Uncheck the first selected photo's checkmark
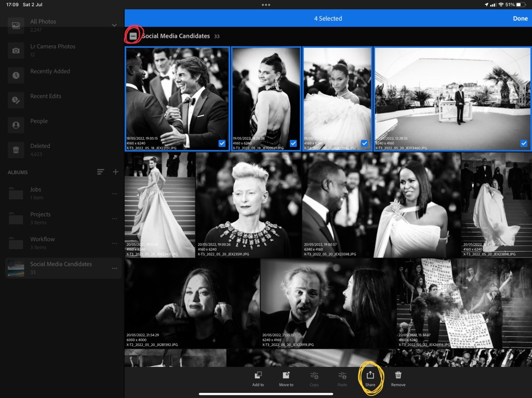Viewport: 532px width, 398px height. pyautogui.click(x=222, y=143)
